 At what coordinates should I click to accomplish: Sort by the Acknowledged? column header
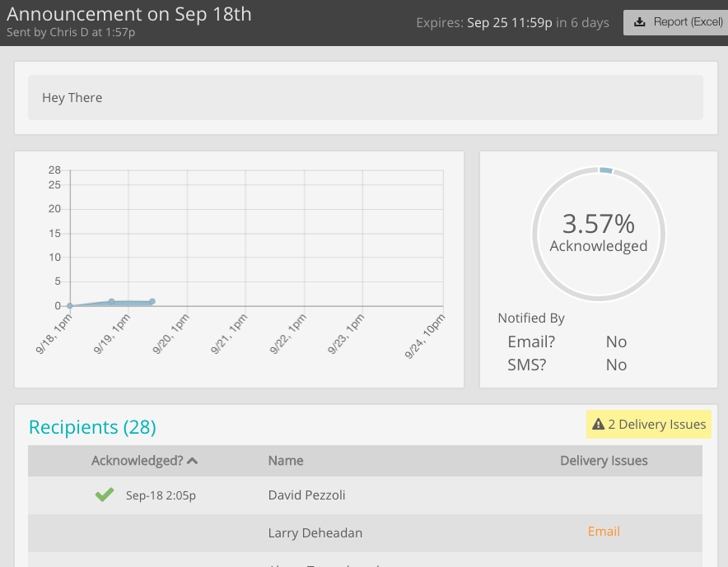[137, 460]
